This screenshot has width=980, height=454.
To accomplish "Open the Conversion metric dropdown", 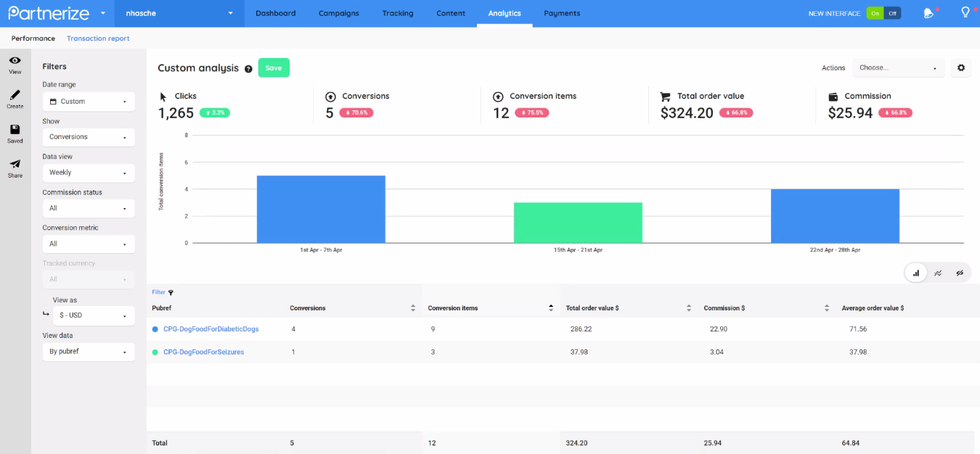I will coord(89,244).
